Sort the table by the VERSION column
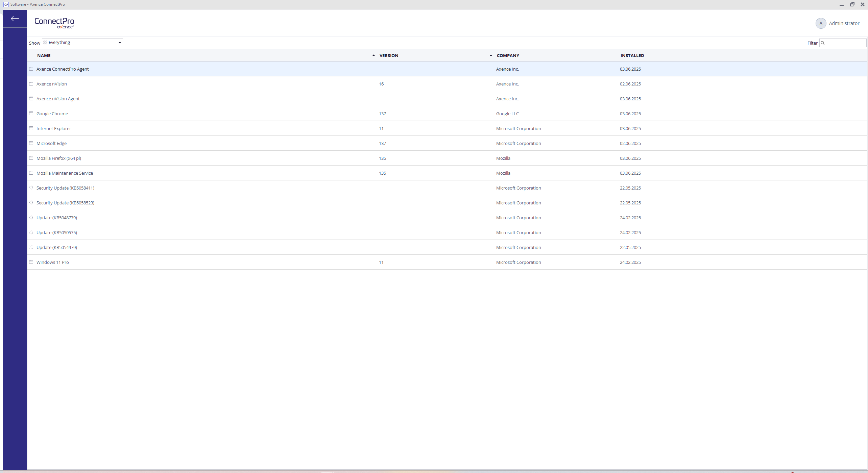Image resolution: width=868 pixels, height=473 pixels. [x=389, y=55]
